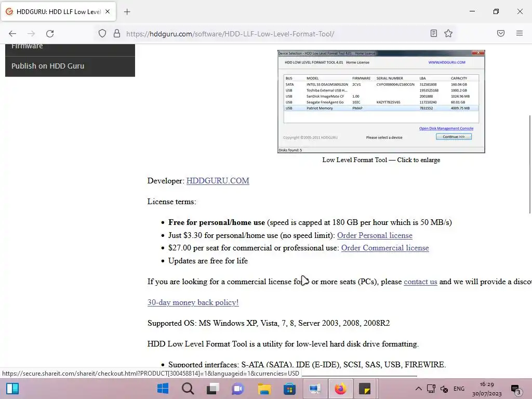
Task: Open Publish on HDD Guru menu item
Action: click(x=70, y=66)
